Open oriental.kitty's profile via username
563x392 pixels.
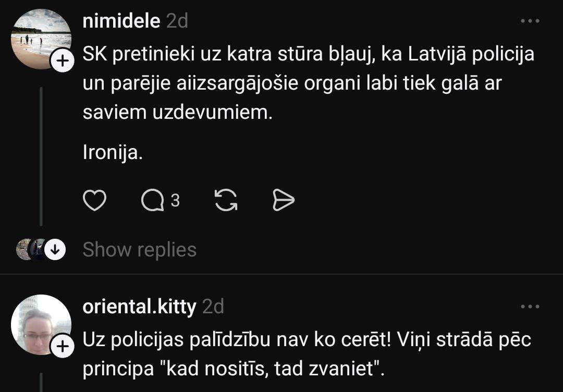tap(139, 307)
